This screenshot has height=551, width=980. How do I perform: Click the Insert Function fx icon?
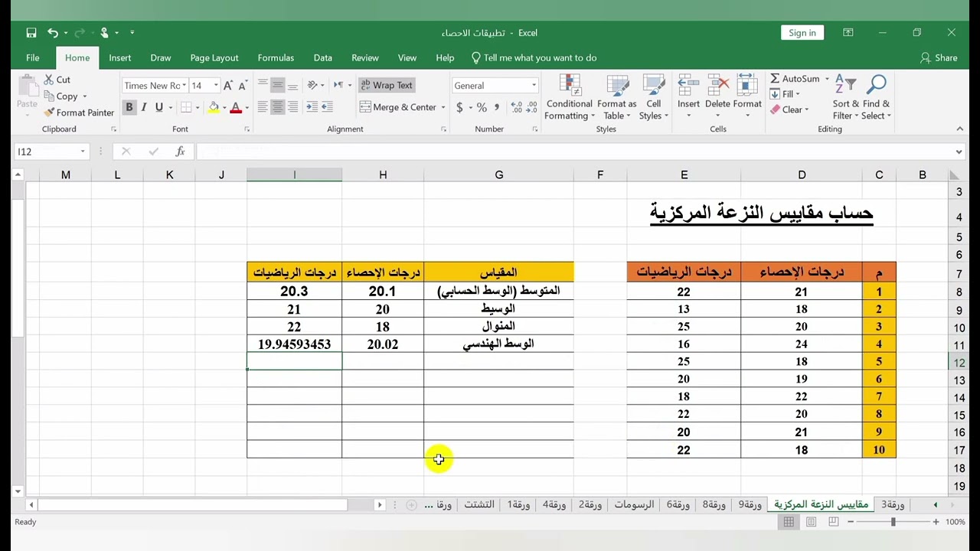pyautogui.click(x=180, y=152)
